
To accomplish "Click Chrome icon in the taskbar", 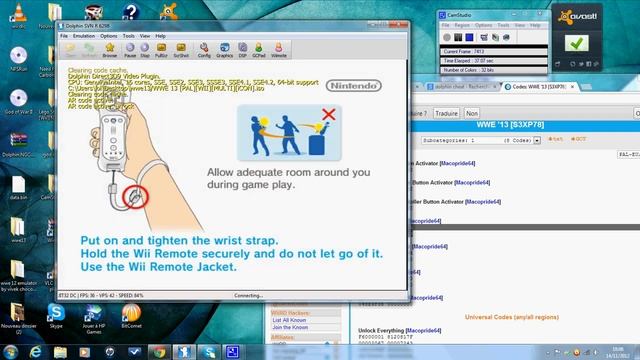I will [159, 352].
